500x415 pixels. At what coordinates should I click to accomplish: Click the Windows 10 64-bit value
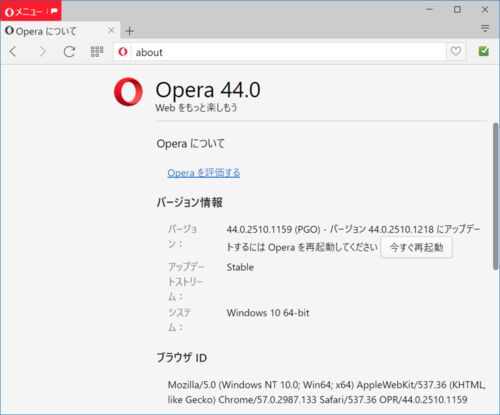coord(268,313)
